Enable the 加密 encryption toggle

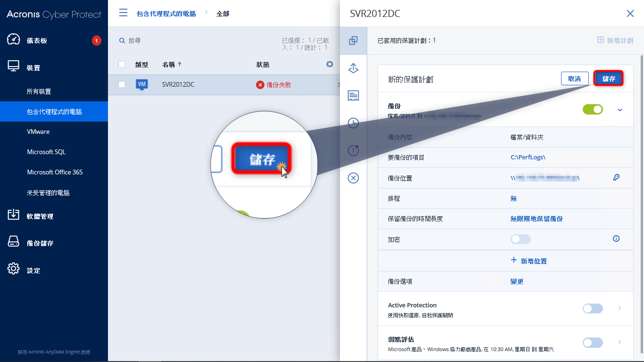[x=520, y=239]
